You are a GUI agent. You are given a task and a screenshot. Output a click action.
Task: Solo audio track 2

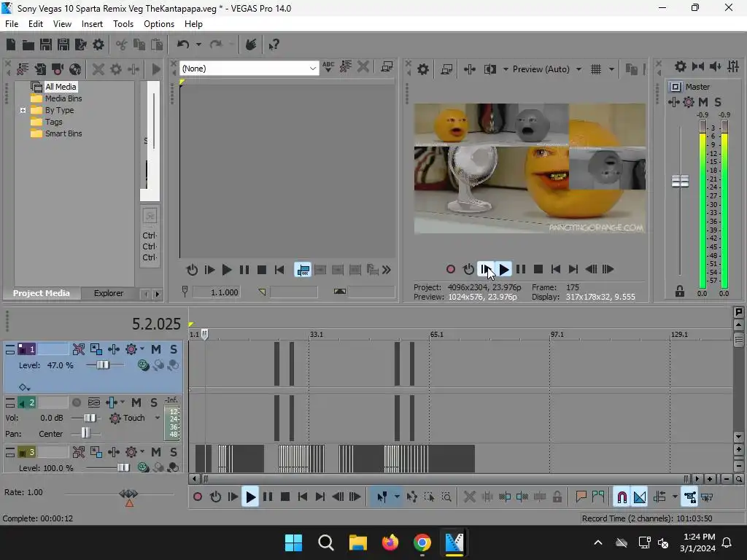tap(153, 402)
